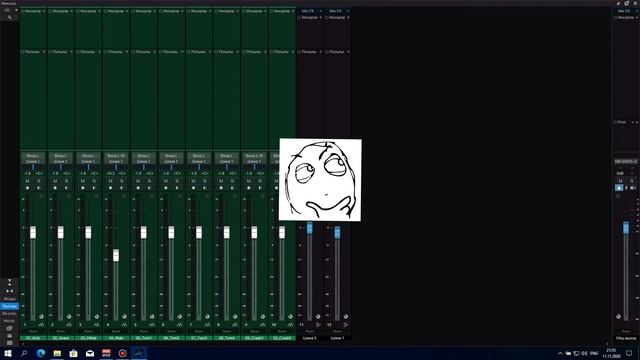
Task: Mute the main output channel
Action: (620, 181)
